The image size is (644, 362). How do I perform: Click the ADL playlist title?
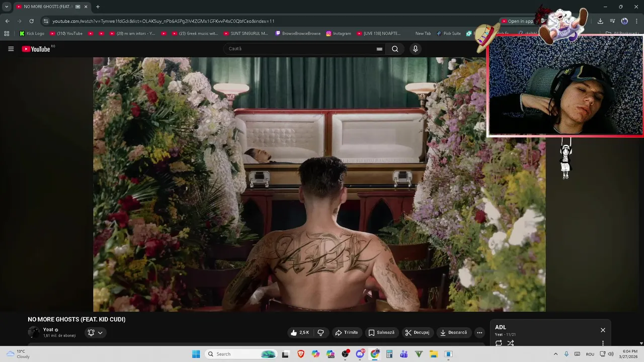click(501, 327)
